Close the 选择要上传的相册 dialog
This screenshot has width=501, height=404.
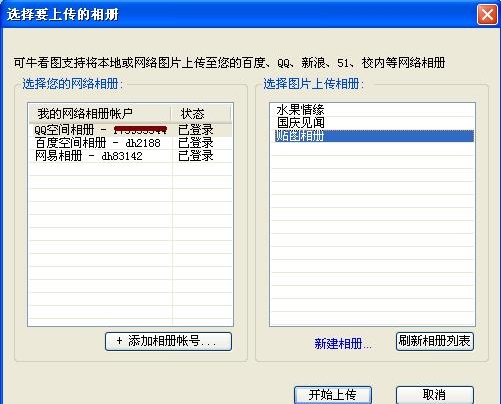click(487, 15)
